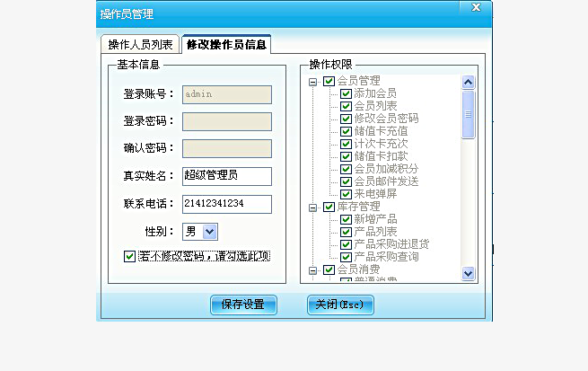
Task: Select the 产品列表 tree label
Action: click(375, 232)
